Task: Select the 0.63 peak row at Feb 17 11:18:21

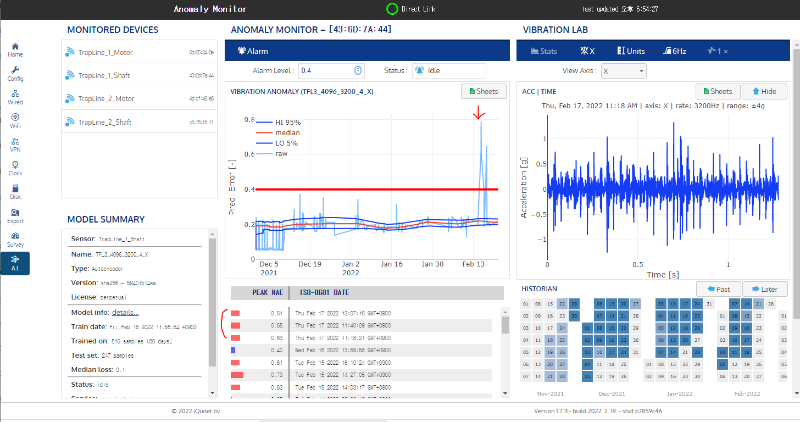Action: point(361,338)
